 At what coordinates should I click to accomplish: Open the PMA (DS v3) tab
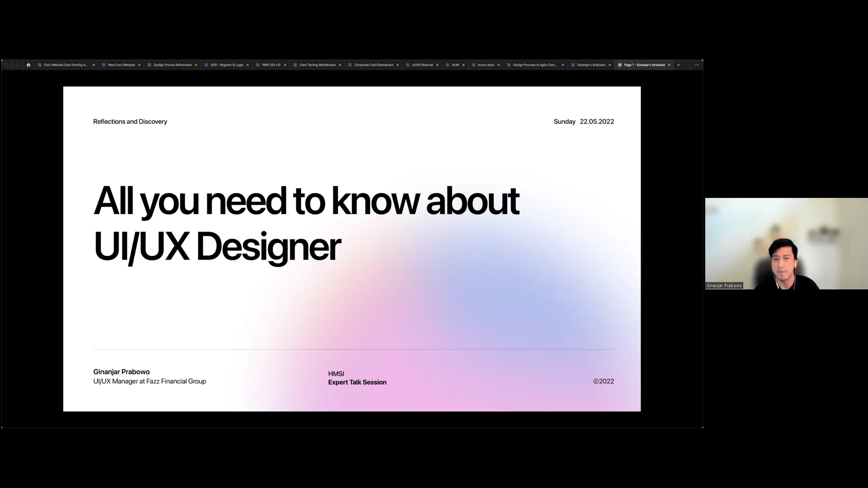(x=271, y=65)
